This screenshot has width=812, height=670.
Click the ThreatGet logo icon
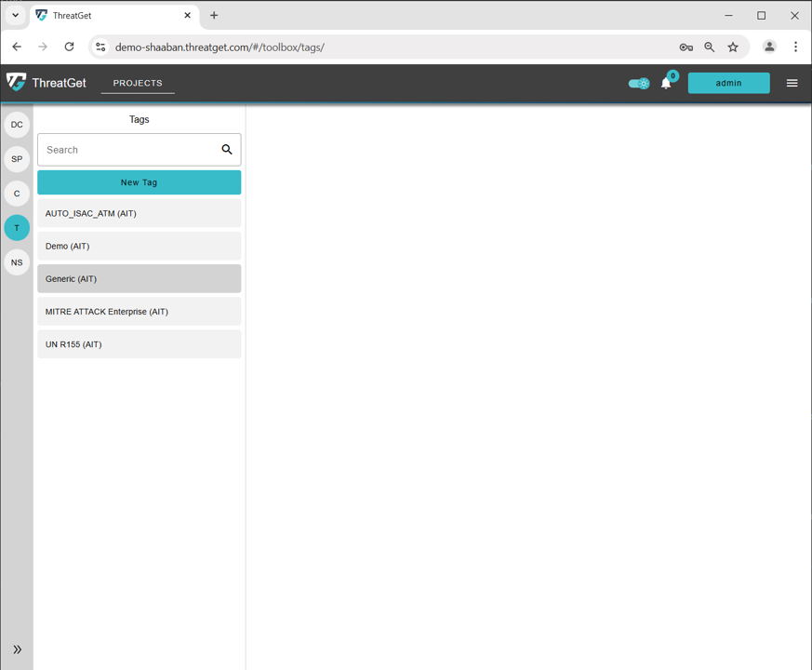(17, 83)
